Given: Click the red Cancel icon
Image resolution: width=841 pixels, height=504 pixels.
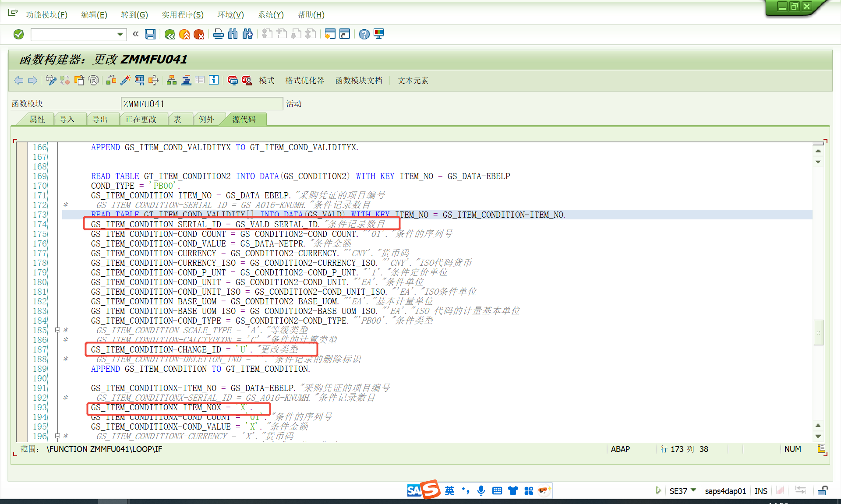Looking at the screenshot, I should tap(199, 34).
